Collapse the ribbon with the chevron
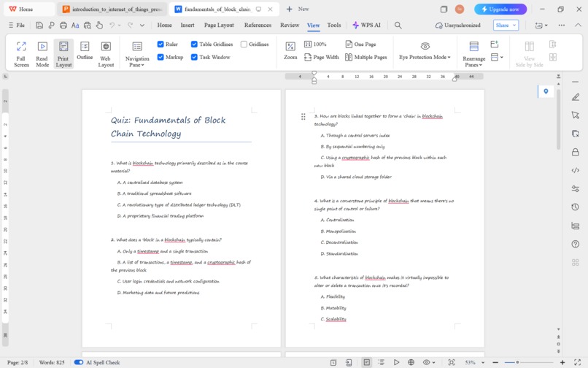The image size is (588, 368). (x=578, y=25)
